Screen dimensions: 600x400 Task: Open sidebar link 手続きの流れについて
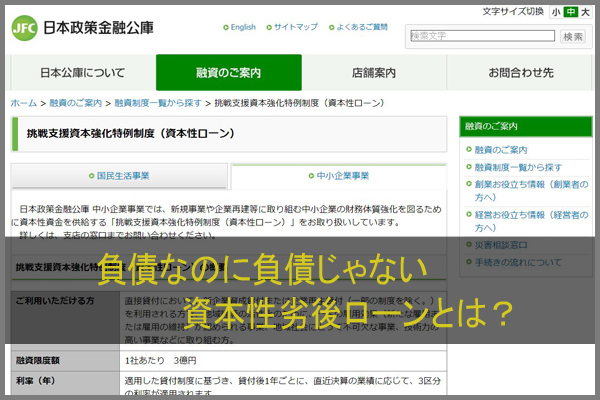click(x=518, y=262)
